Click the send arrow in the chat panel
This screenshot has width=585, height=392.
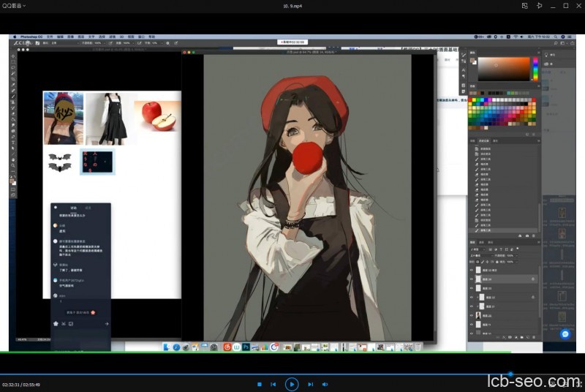[107, 324]
